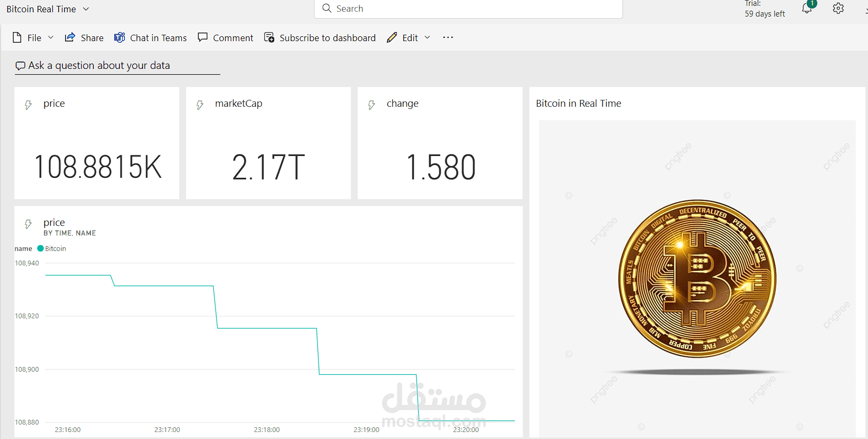Open the more options ellipsis menu
The width and height of the screenshot is (868, 439).
[x=448, y=37]
